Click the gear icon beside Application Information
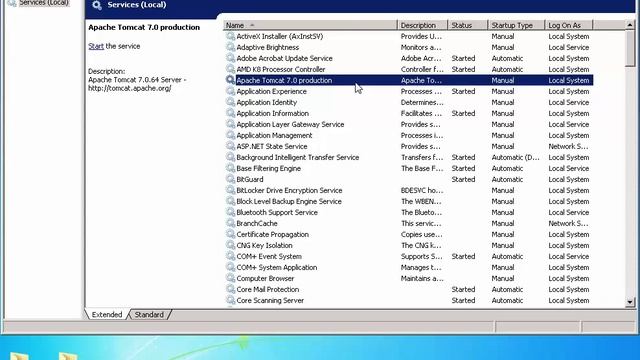The height and width of the screenshot is (360, 640). click(230, 113)
